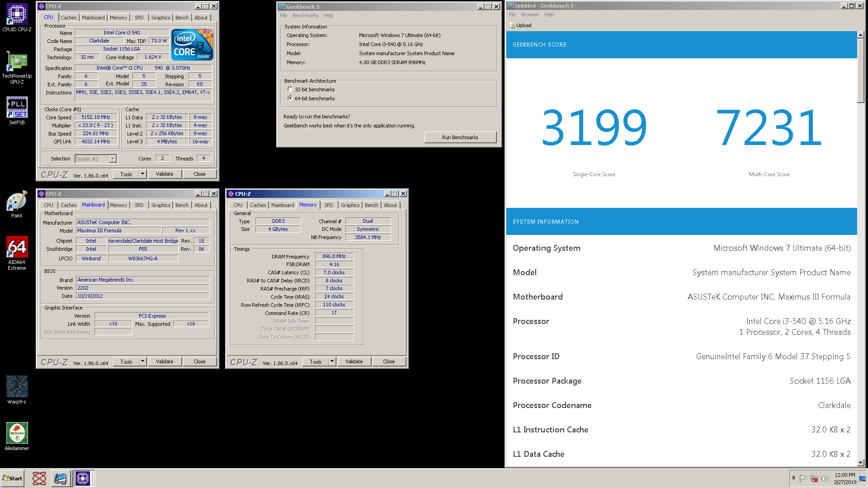Click the single-core score 3199
868x488 pixels.
point(594,127)
